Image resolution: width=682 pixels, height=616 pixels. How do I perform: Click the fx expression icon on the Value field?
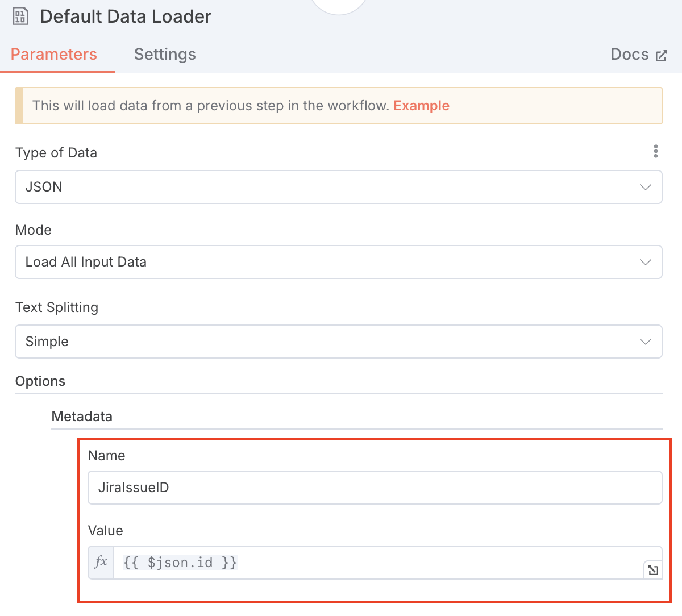pyautogui.click(x=100, y=562)
